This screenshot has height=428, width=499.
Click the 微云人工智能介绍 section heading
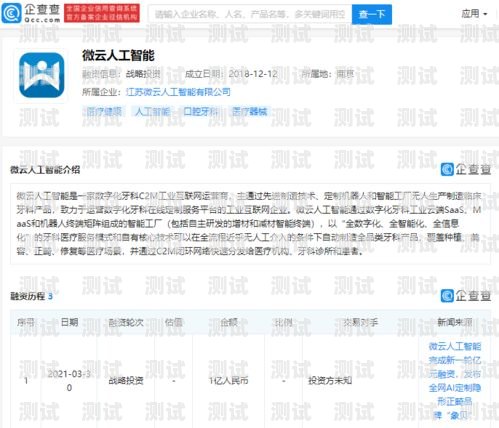click(45, 170)
